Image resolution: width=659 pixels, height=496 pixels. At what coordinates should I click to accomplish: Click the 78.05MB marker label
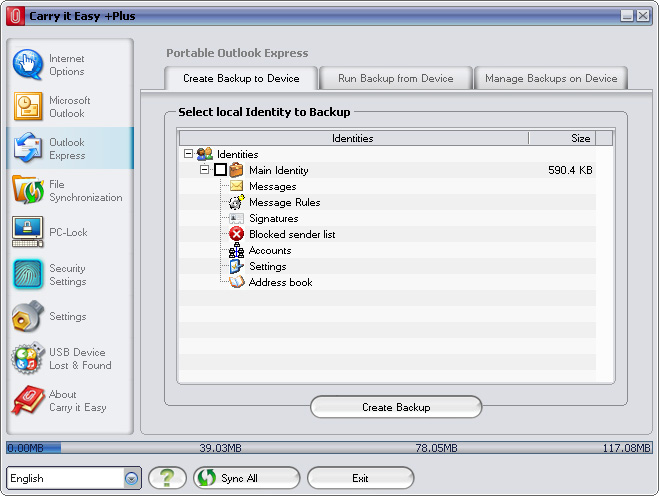436,448
